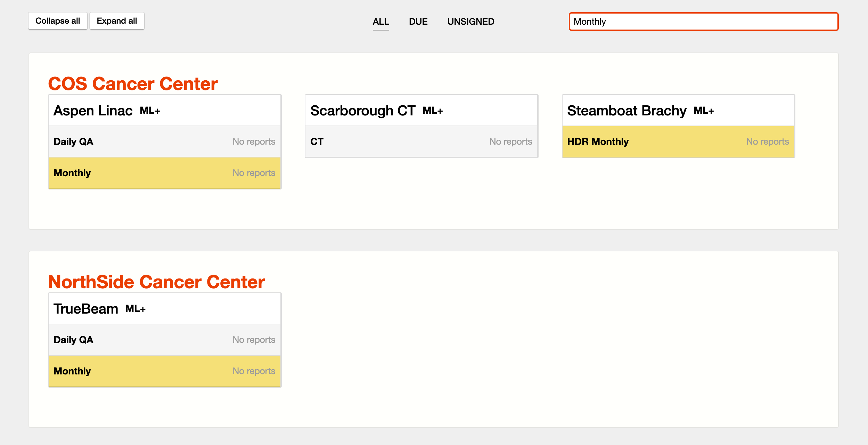Click the Expand all button
Screen dimensions: 868x445
[117, 21]
